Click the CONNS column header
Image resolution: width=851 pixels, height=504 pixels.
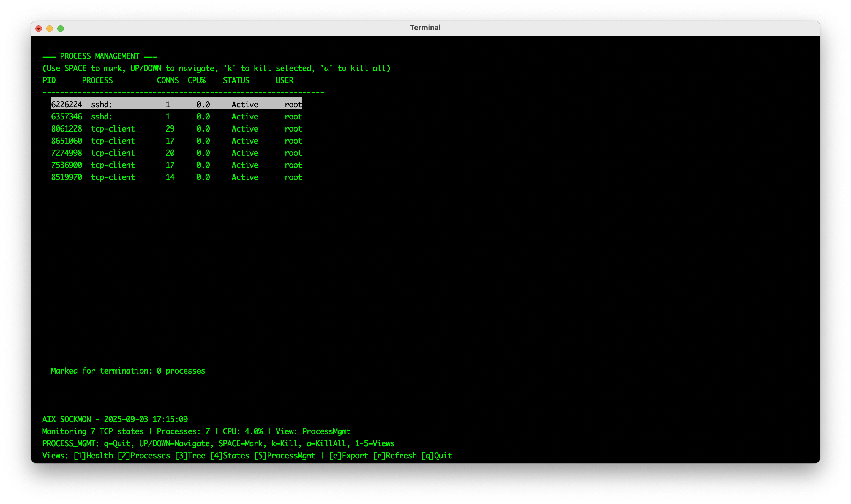coord(168,81)
